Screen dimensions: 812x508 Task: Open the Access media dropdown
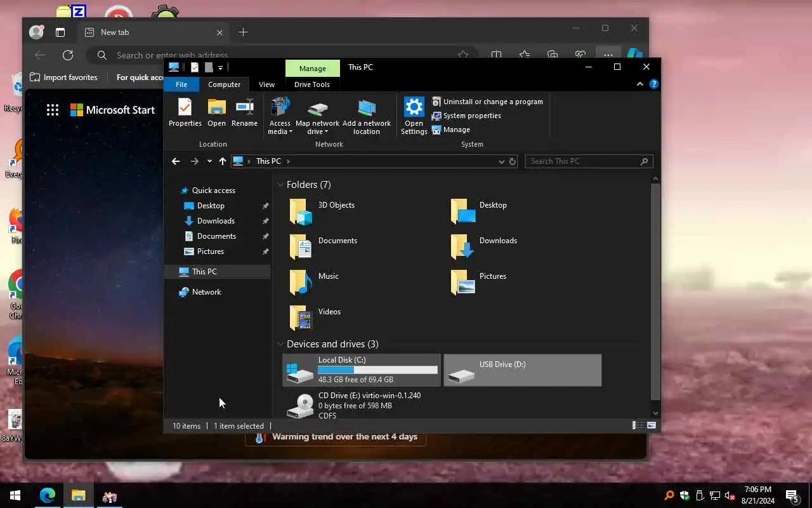pos(280,116)
